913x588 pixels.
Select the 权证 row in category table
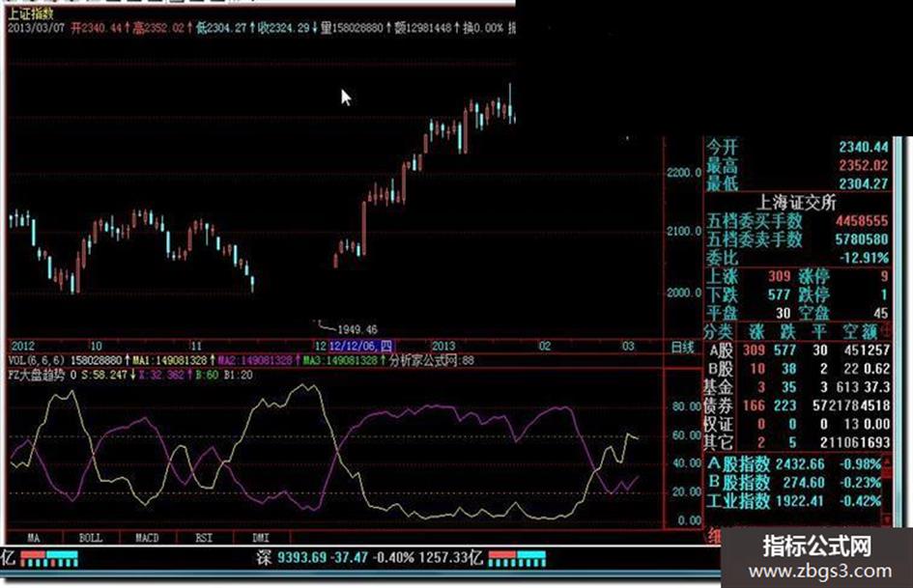coord(796,424)
